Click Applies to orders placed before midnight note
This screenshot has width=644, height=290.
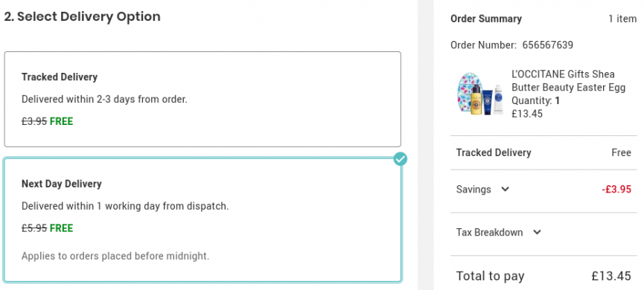tap(115, 256)
